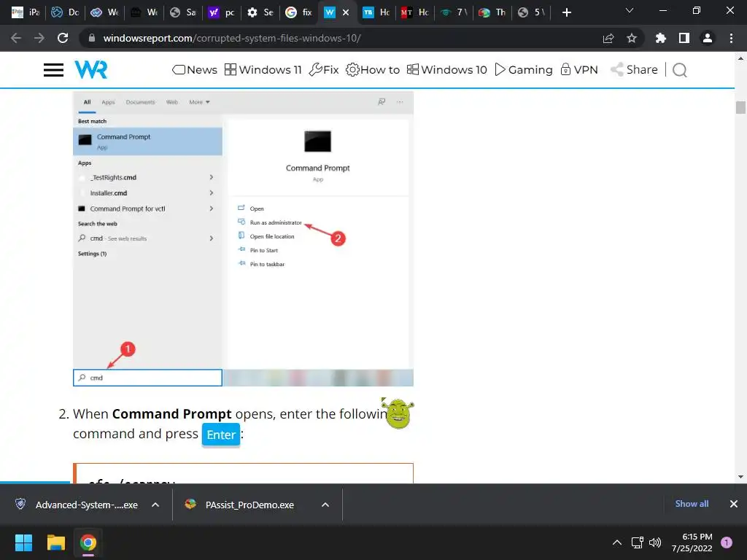Open the Advanced-System-....exe downloaded file

point(77,505)
